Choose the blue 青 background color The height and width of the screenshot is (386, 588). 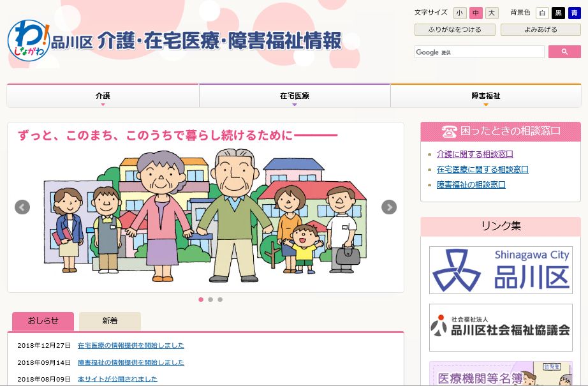[574, 13]
